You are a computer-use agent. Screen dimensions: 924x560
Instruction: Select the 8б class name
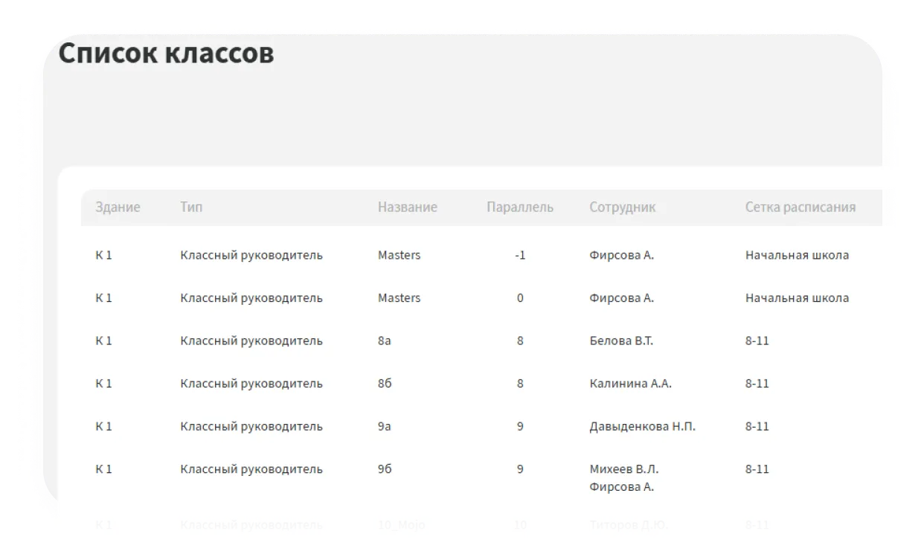[x=385, y=384]
